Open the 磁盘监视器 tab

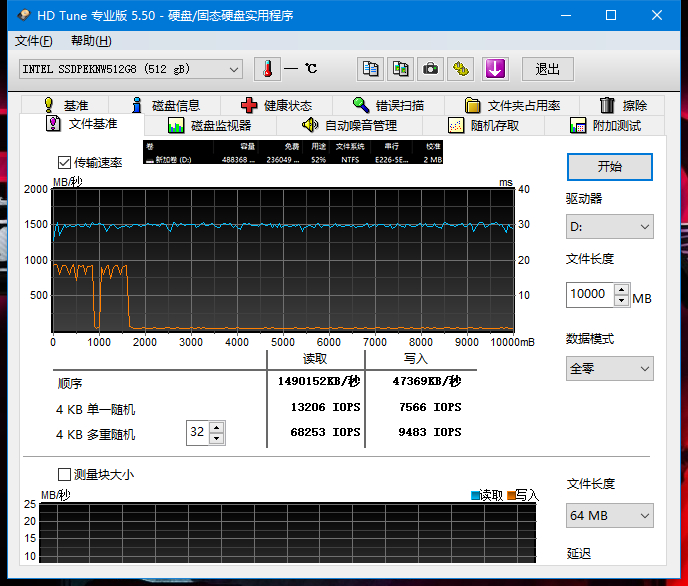209,125
